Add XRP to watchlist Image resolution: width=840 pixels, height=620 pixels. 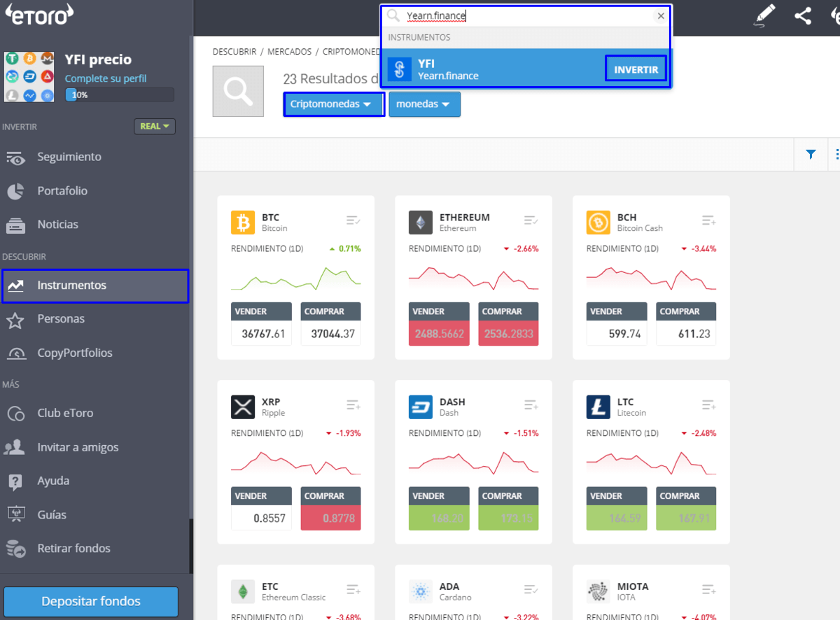353,404
